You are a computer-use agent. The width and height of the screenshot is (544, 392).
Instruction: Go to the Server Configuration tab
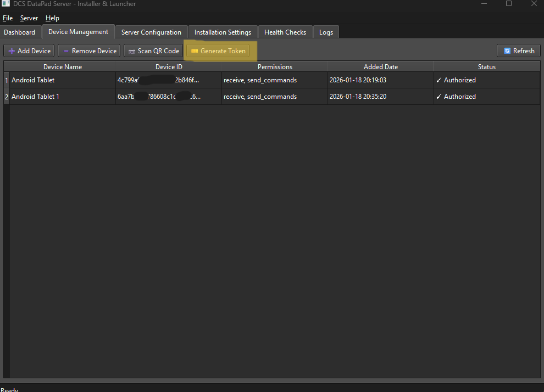coord(151,32)
